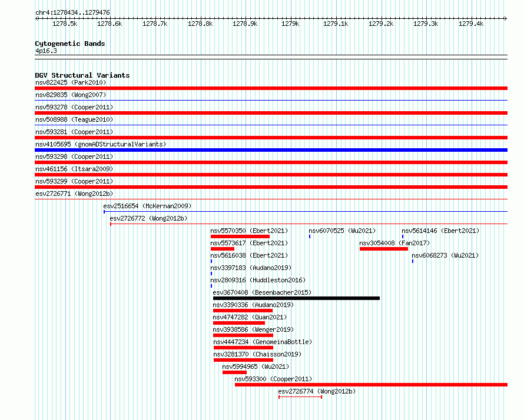Screen dimensions: 524x420
Task: Click the 1278.5k ruler tick label
Action: (65, 24)
